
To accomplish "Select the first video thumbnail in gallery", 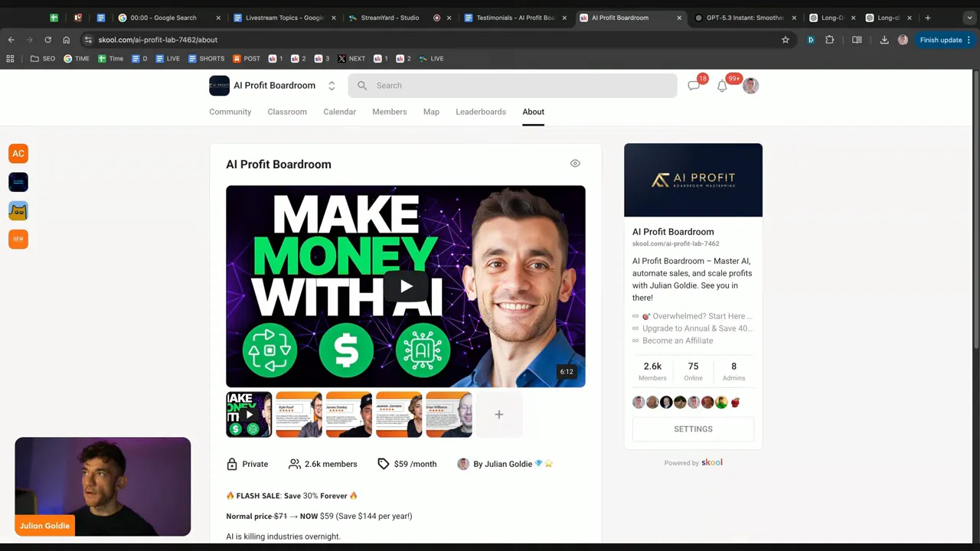I will [x=249, y=415].
